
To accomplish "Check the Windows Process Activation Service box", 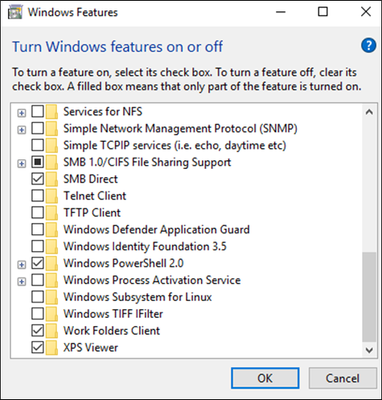I will [x=38, y=280].
